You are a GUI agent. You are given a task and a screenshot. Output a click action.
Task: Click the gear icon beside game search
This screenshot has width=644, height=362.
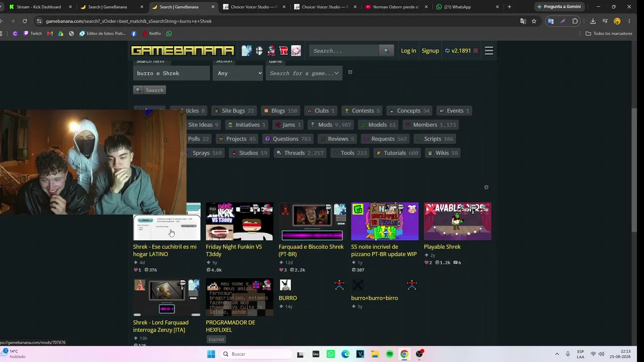pos(350,72)
